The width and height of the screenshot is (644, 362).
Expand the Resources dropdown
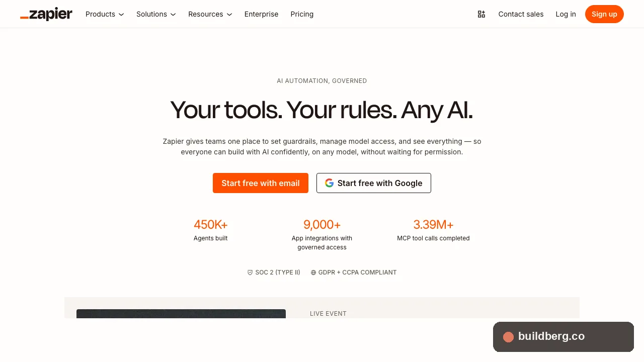[210, 14]
